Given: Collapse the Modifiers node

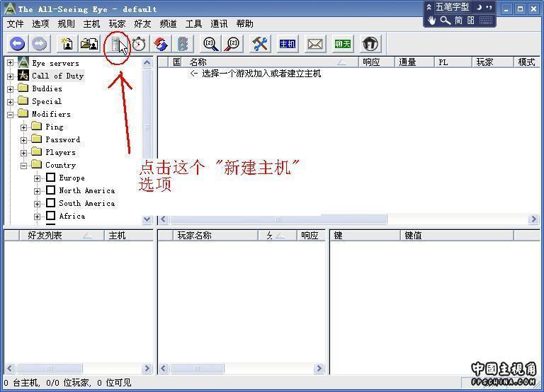Looking at the screenshot, I should [x=11, y=115].
